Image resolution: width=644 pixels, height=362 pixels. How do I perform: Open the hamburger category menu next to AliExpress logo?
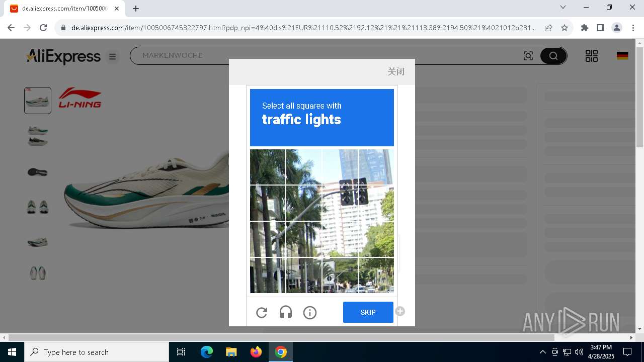(113, 57)
